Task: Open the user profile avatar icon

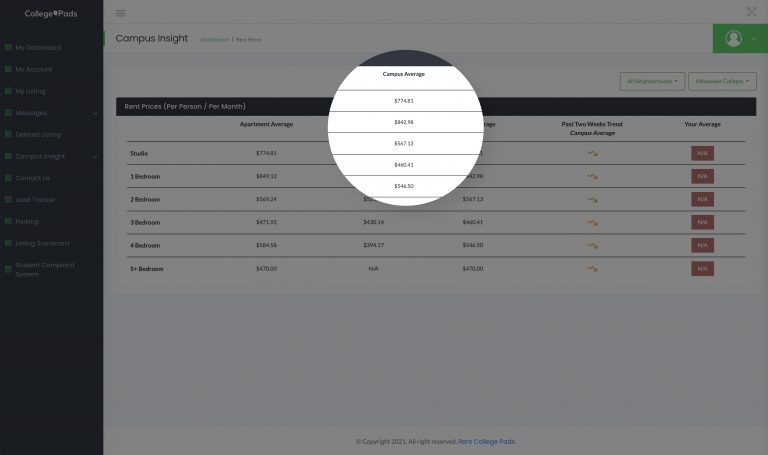Action: 733,38
